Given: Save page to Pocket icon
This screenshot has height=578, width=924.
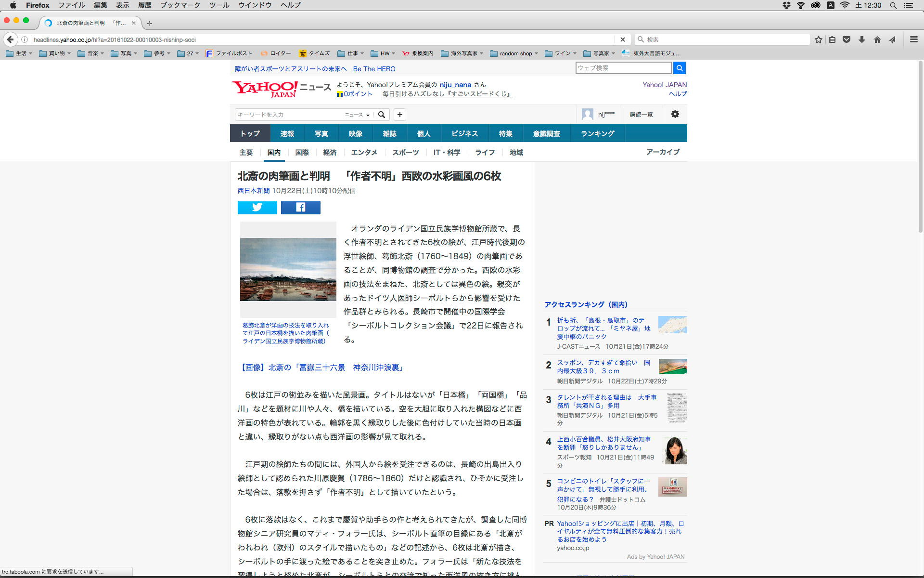Looking at the screenshot, I should coord(847,39).
